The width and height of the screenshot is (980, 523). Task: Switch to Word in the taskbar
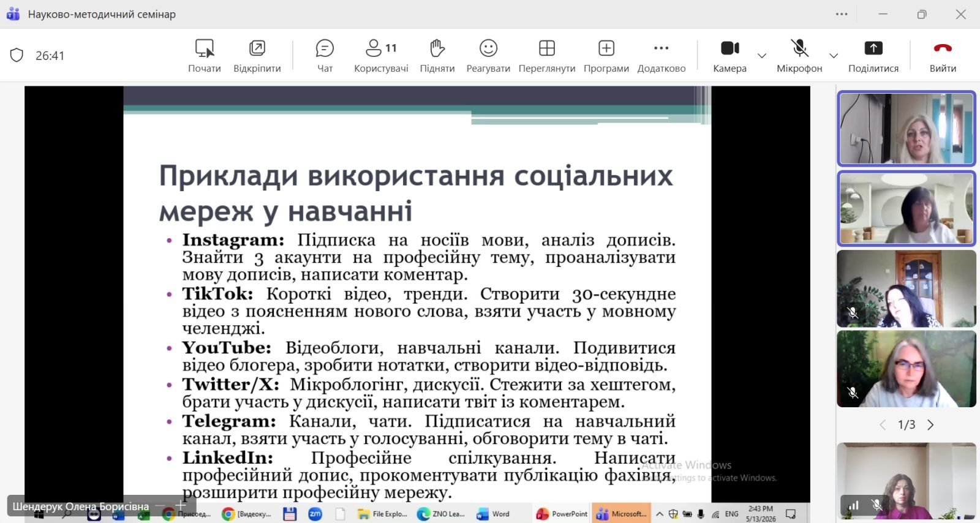coord(494,514)
